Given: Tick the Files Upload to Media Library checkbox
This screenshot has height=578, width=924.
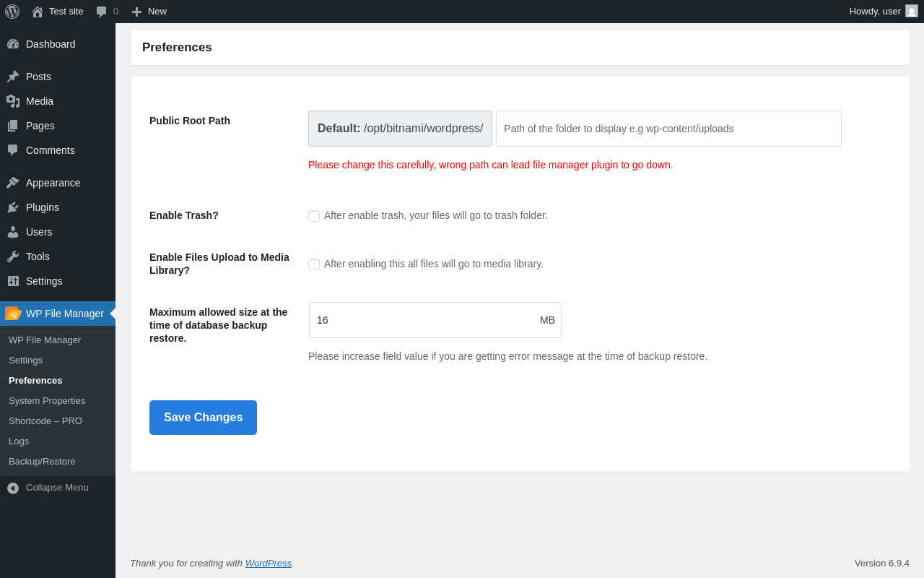Looking at the screenshot, I should (x=314, y=264).
